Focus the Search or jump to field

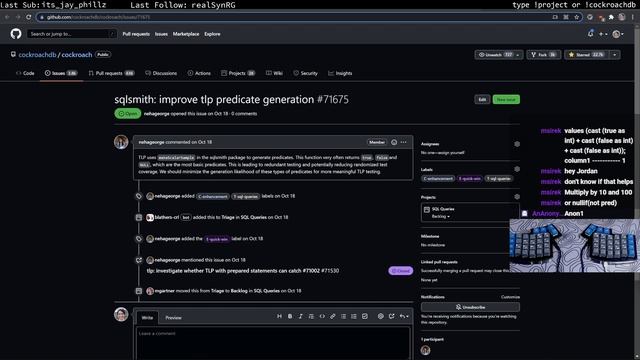(x=72, y=34)
